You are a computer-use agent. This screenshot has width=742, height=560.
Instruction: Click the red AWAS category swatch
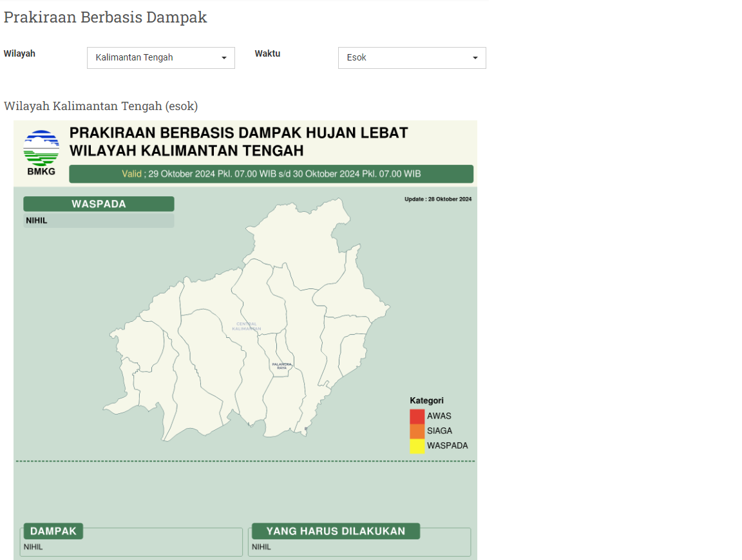pyautogui.click(x=417, y=416)
